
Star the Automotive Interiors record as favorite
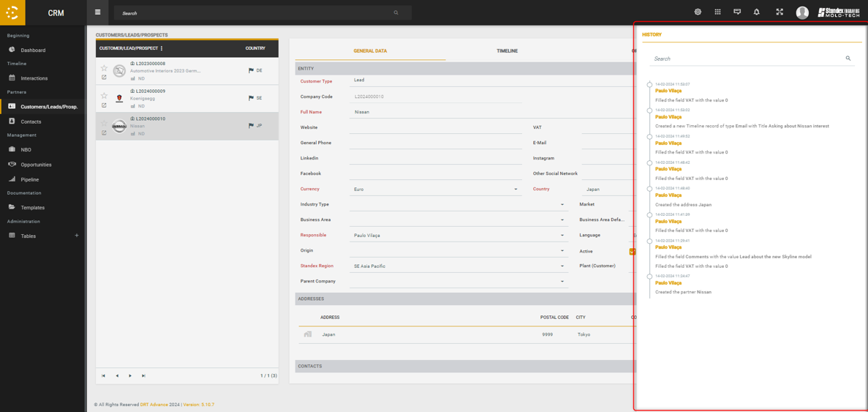tap(104, 68)
